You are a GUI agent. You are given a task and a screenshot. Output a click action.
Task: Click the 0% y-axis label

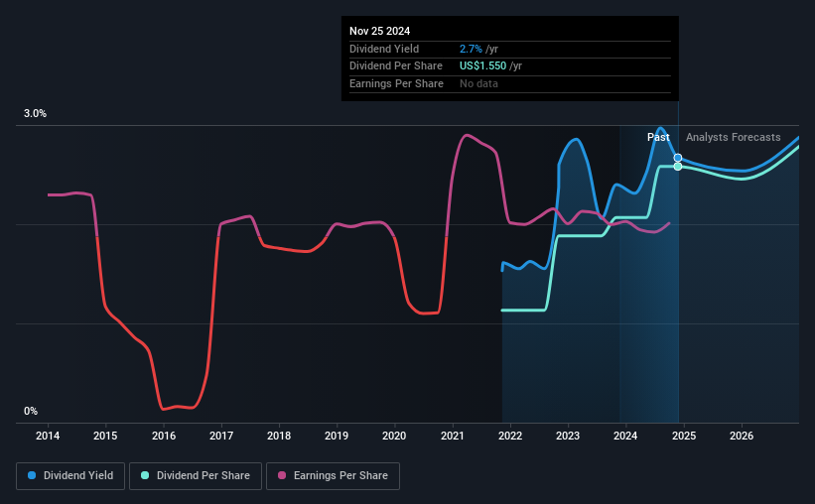tap(31, 411)
